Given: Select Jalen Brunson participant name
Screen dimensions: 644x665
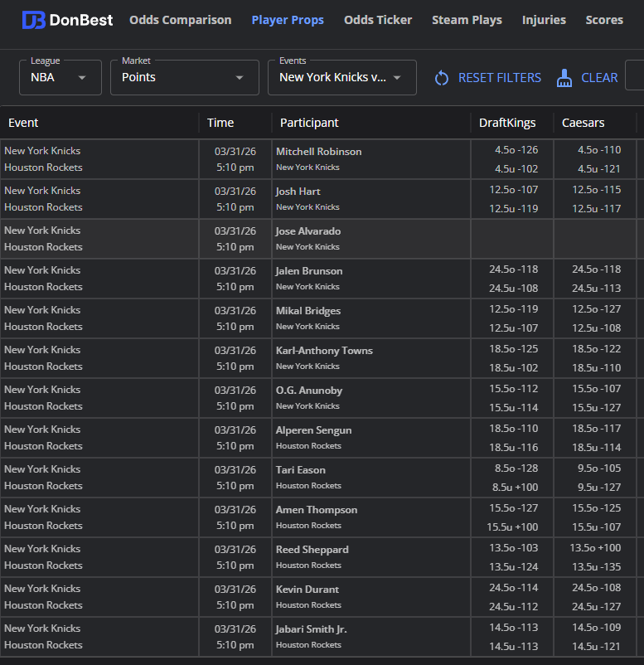Looking at the screenshot, I should coord(309,271).
